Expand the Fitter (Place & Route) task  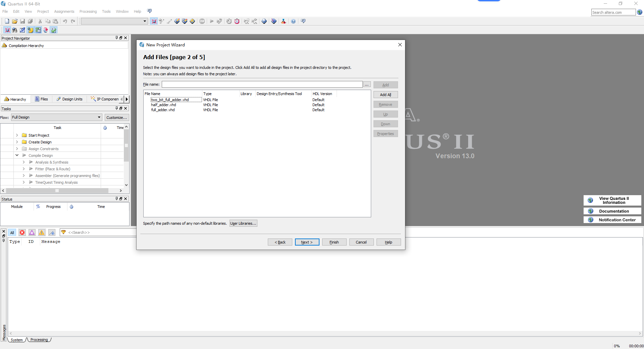pos(24,169)
